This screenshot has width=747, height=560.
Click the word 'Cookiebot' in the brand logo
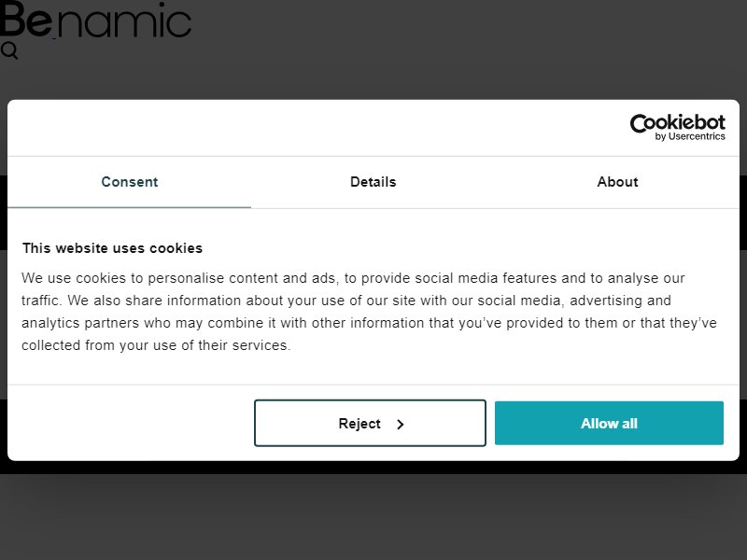(678, 123)
